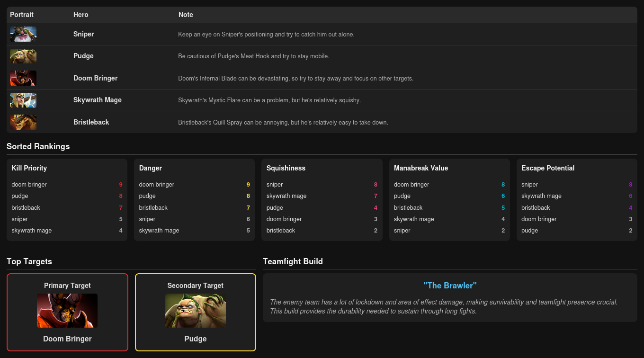Open the Primary Target Doom Bringer image

click(x=67, y=311)
